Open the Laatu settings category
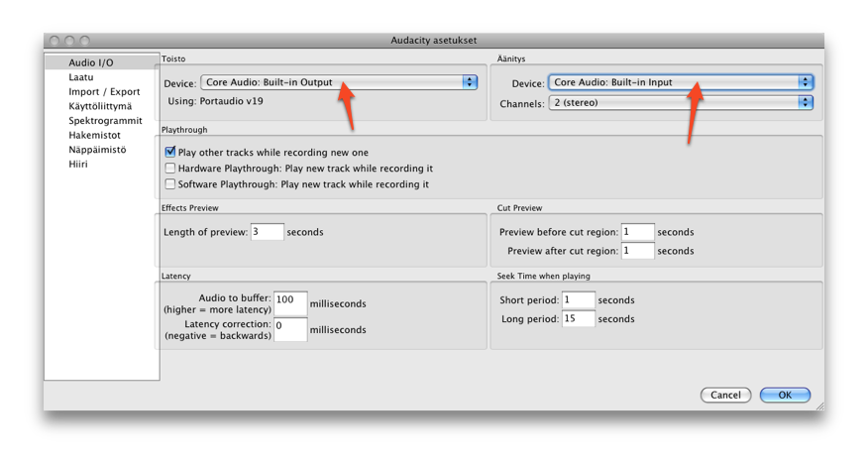This screenshot has height=465, width=868. (x=81, y=77)
